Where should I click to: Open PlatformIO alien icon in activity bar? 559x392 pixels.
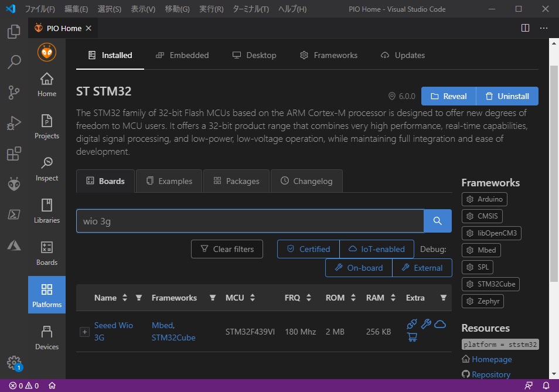coord(14,184)
